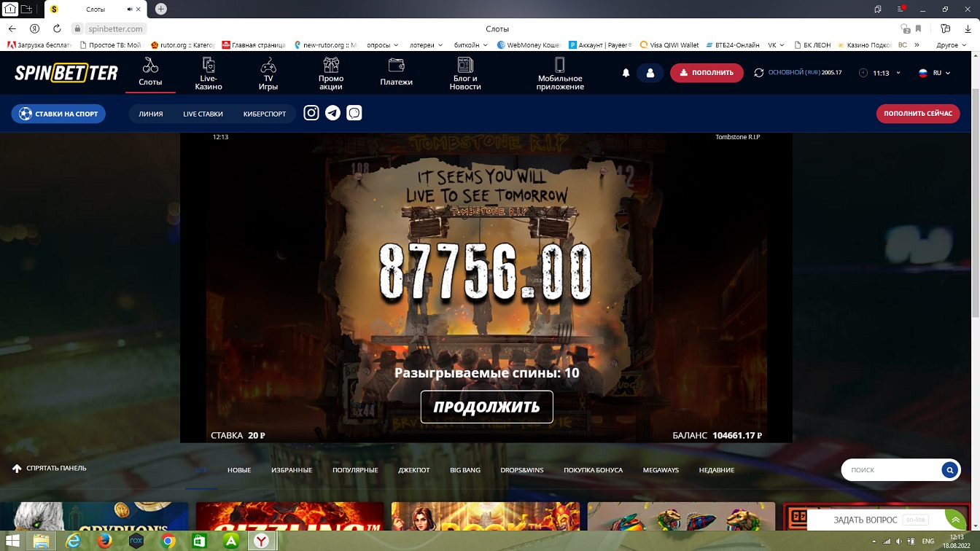Open Ставки на спорт
The height and width of the screenshot is (551, 980).
tap(58, 114)
